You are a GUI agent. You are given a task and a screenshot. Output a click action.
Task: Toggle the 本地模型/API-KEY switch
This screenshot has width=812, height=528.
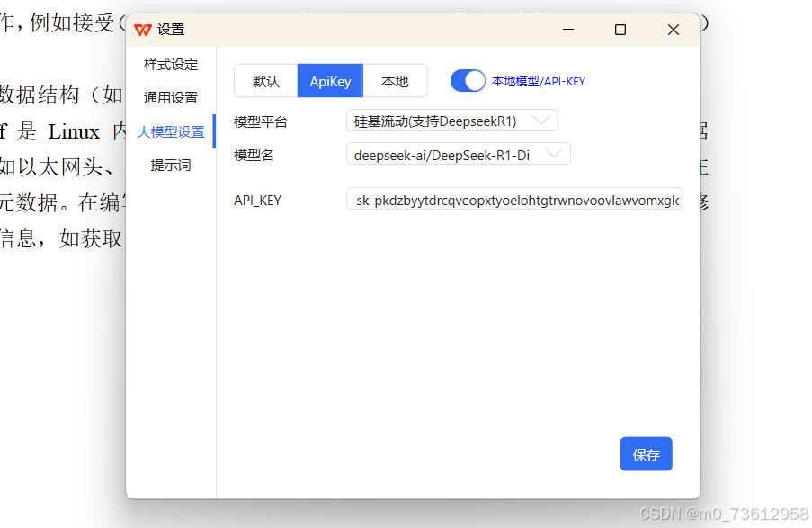pos(468,81)
